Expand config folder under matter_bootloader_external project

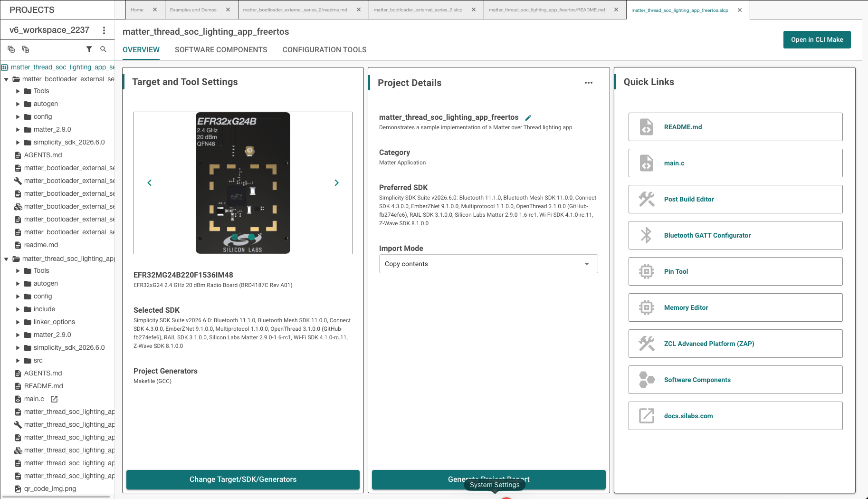point(18,117)
